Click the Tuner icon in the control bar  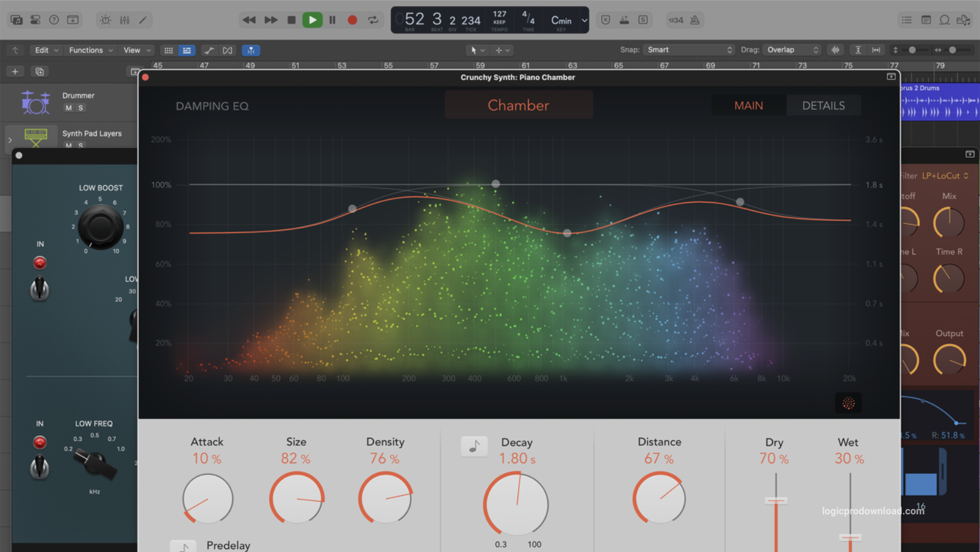(x=605, y=20)
